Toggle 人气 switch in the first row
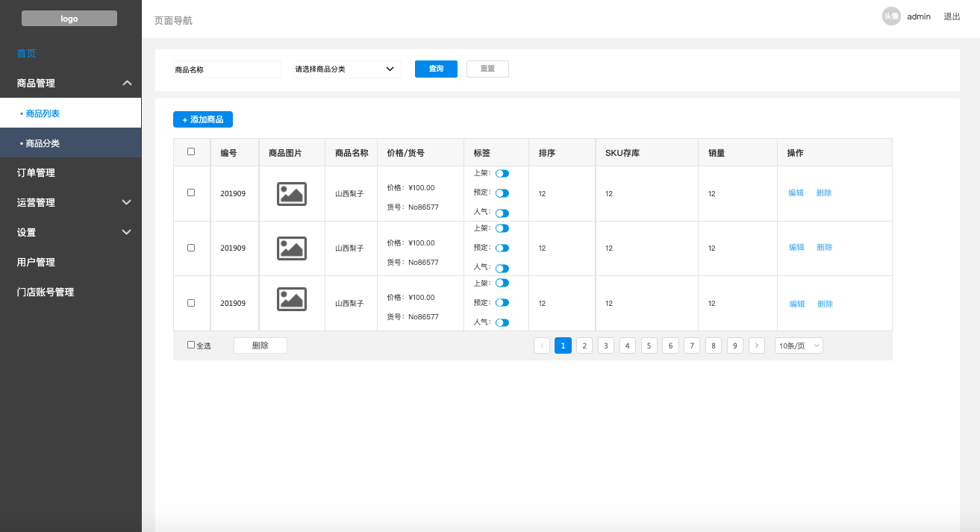This screenshot has width=980, height=532. (x=502, y=213)
